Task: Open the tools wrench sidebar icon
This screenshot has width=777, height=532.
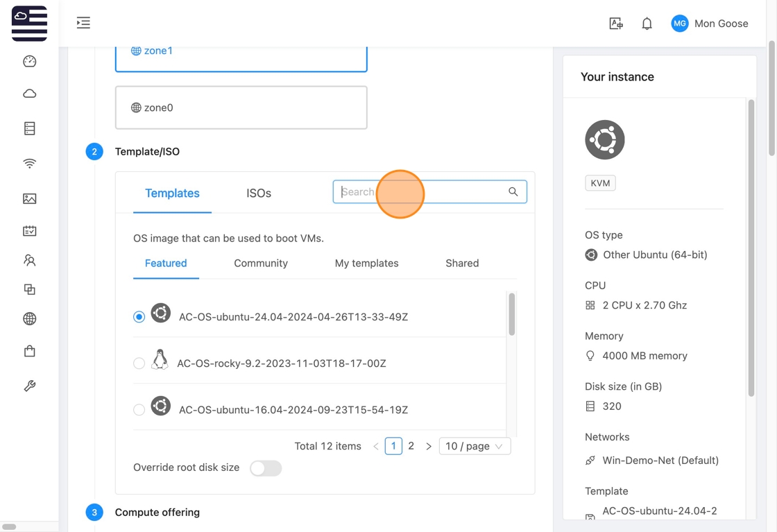Action: click(29, 386)
